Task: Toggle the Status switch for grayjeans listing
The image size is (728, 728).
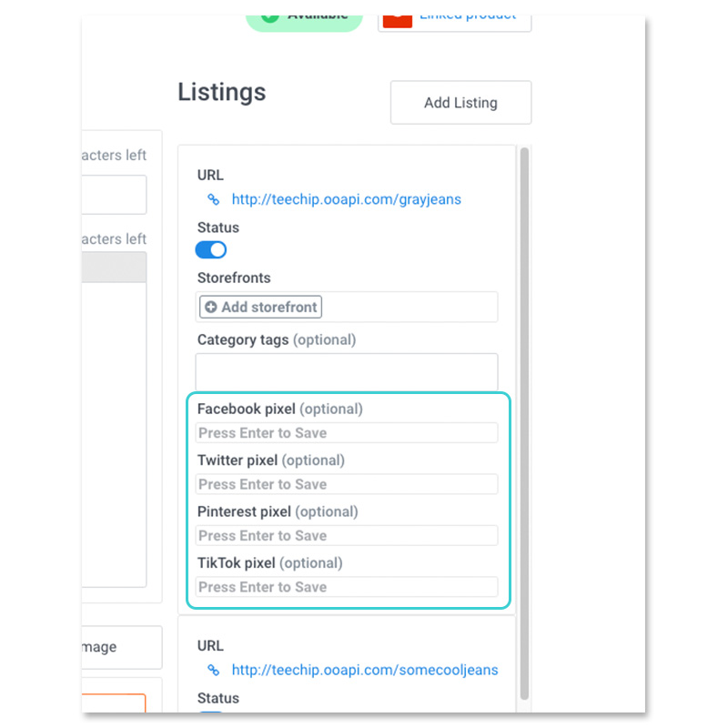Action: (x=211, y=249)
